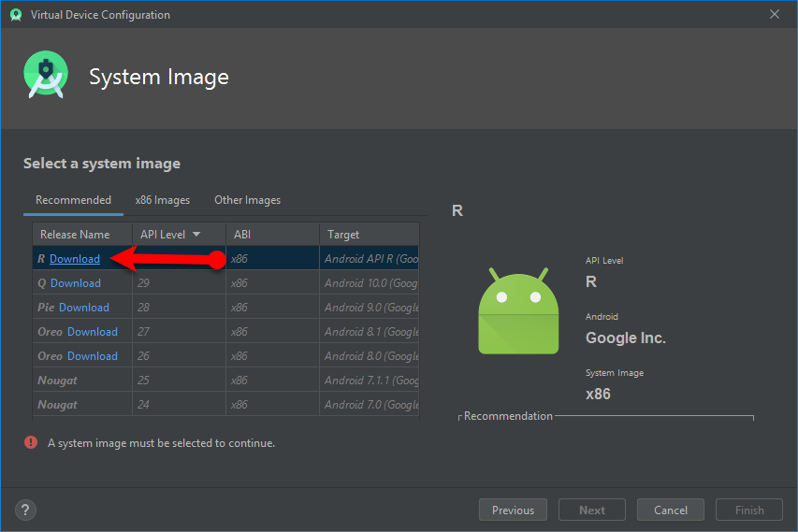This screenshot has height=532, width=798.
Task: Click the Cancel button
Action: point(671,510)
